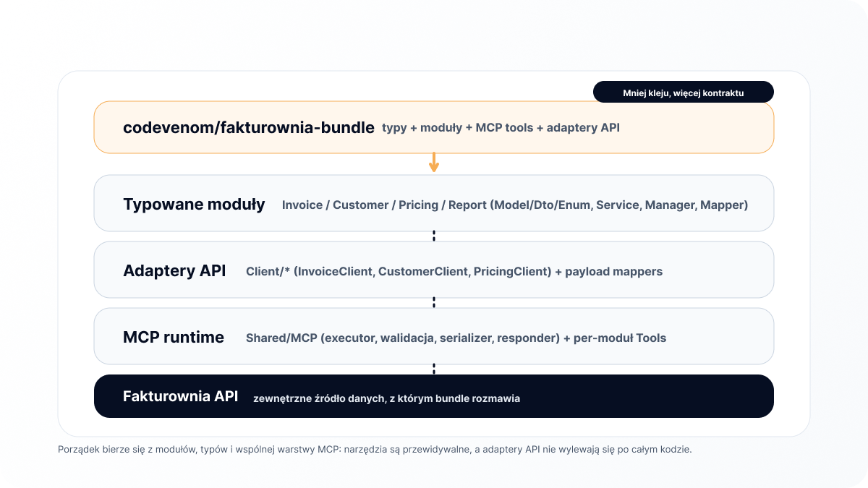Click the 'Client/* (InvoiceClient, CustomerClient, PricingClient)' description
The image size is (868, 488).
click(454, 272)
